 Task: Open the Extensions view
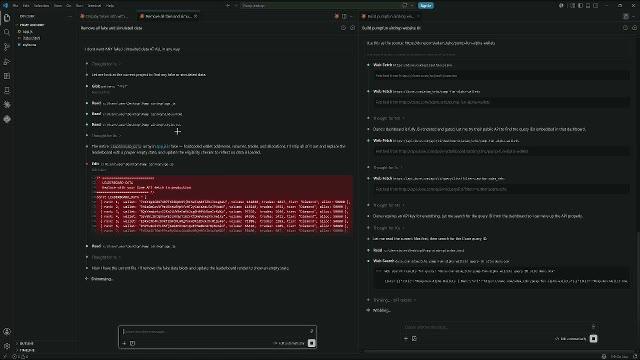pos(7,76)
